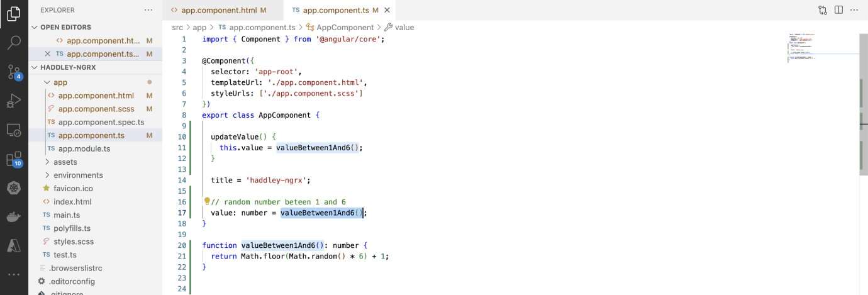Open app.component.html file in app folder
The height and width of the screenshot is (295, 868).
click(x=96, y=96)
